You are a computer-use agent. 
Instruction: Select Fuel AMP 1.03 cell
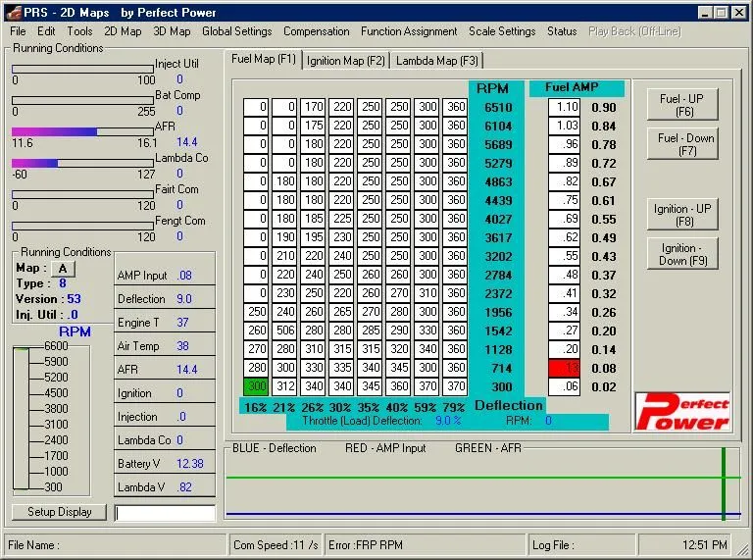(x=565, y=126)
